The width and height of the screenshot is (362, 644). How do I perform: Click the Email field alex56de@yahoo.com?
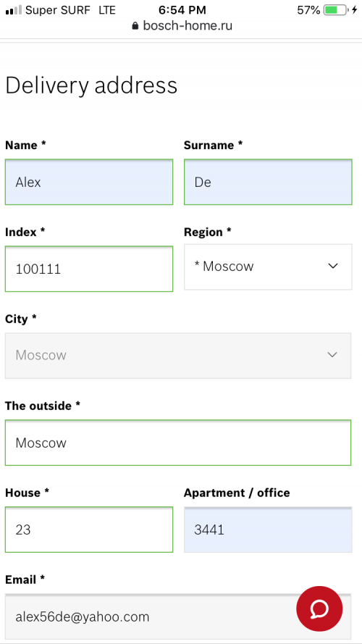pos(178,616)
